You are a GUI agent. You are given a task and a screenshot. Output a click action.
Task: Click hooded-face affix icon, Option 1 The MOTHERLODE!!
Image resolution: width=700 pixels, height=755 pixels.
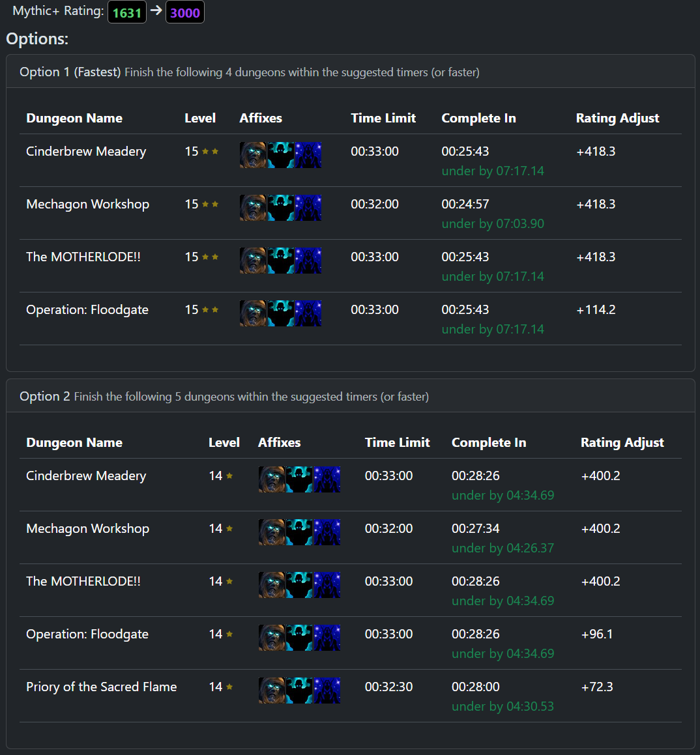coord(253,261)
